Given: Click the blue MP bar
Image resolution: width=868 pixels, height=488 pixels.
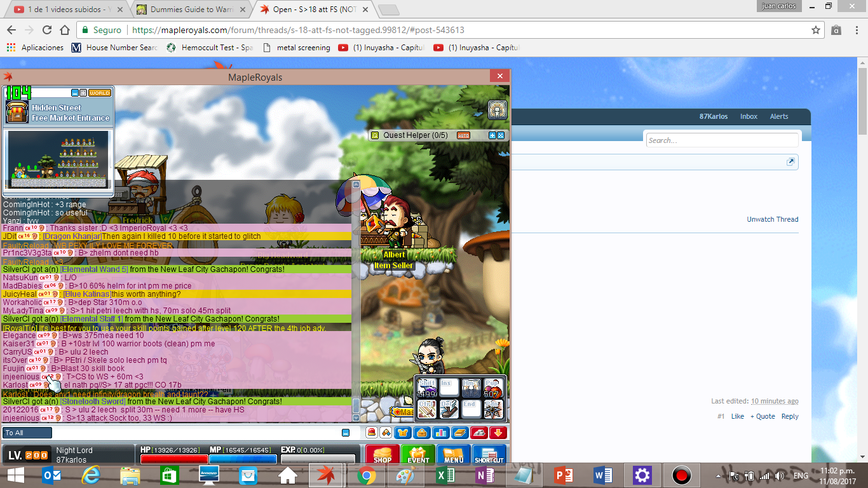Looking at the screenshot, I should coord(243,459).
